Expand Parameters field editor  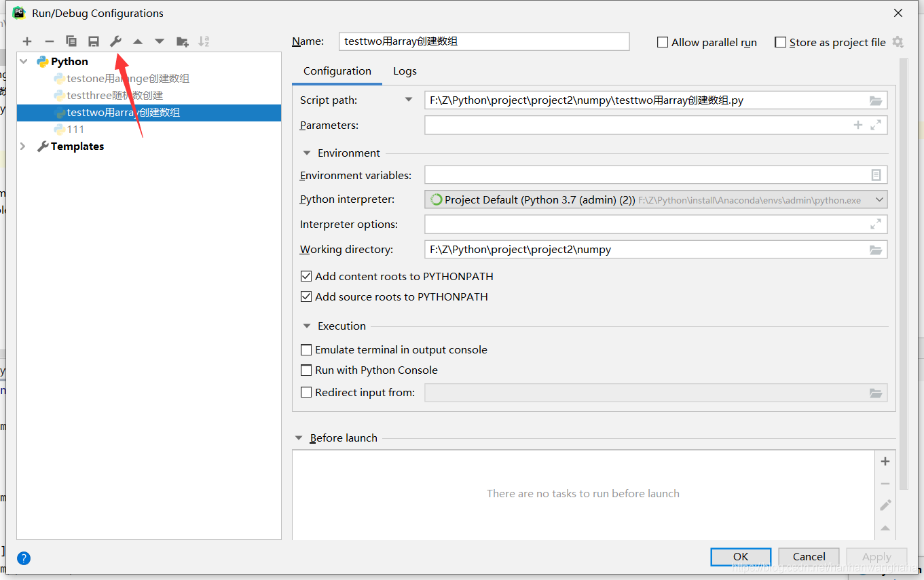(876, 125)
